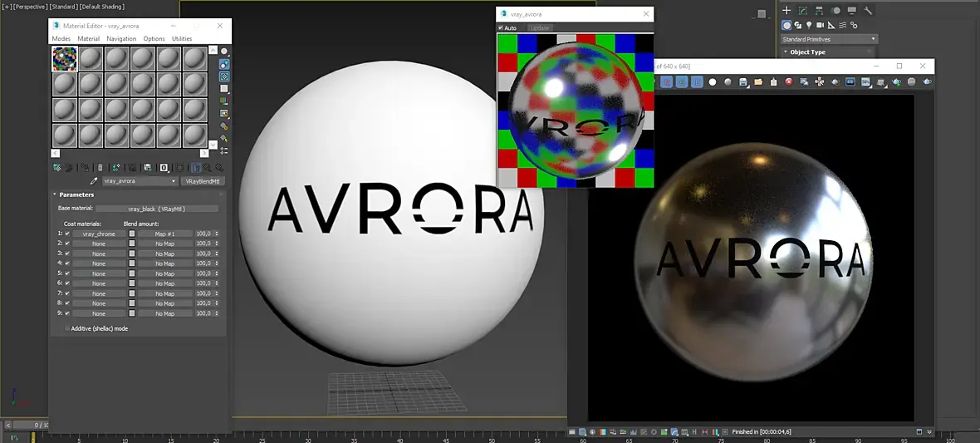Image resolution: width=980 pixels, height=443 pixels.
Task: Select the Lights category bulb icon
Action: 810,25
